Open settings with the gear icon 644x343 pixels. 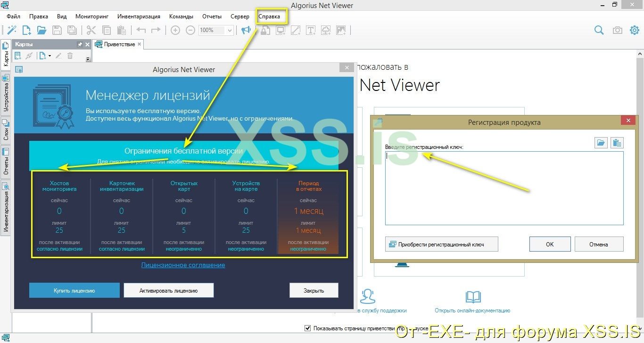click(634, 30)
